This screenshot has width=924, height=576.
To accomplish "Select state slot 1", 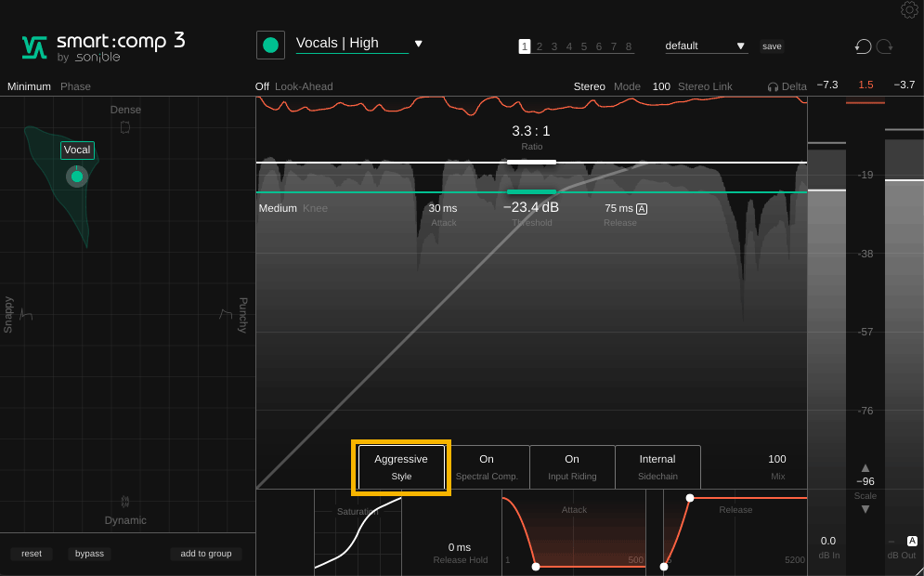I will [525, 46].
